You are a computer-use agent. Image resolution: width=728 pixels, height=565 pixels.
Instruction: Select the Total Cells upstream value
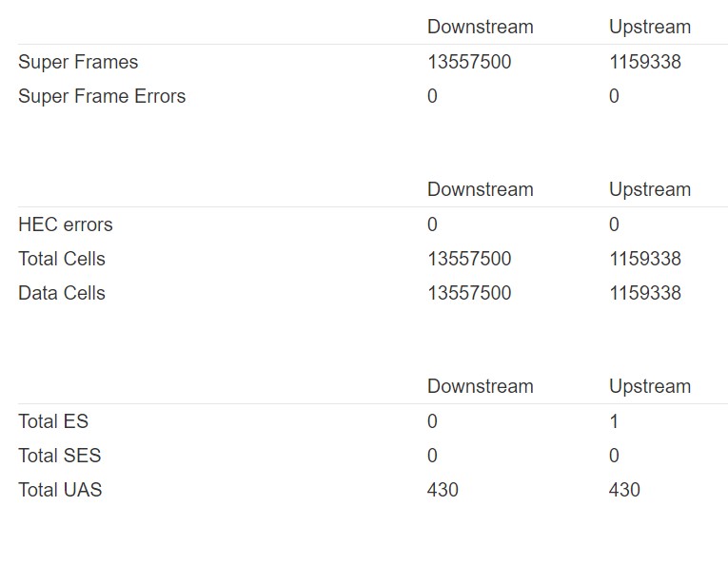(645, 259)
